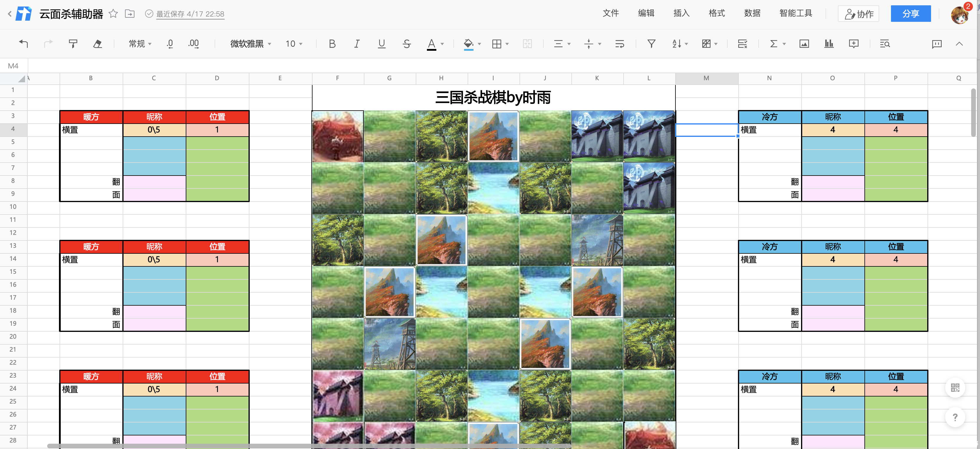Open find and replace icon
The image size is (980, 449).
(884, 44)
